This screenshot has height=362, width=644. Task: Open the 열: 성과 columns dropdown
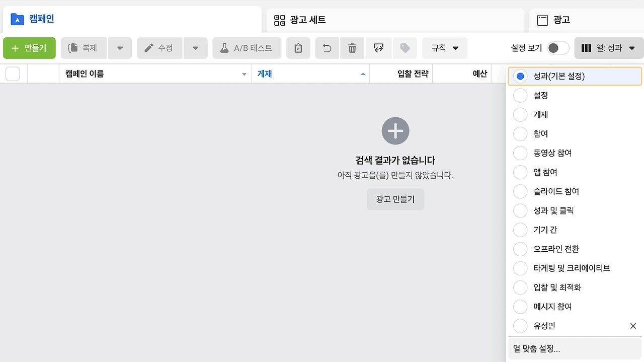[609, 48]
